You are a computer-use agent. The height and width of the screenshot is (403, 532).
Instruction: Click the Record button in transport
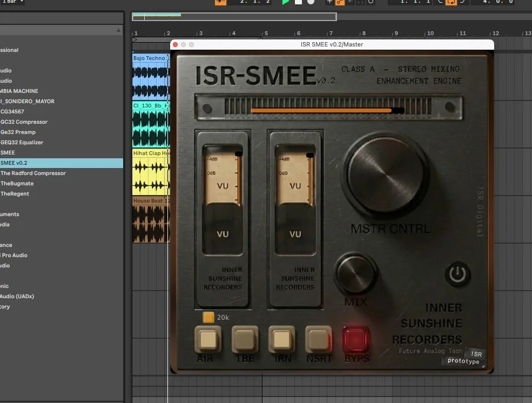tap(311, 2)
